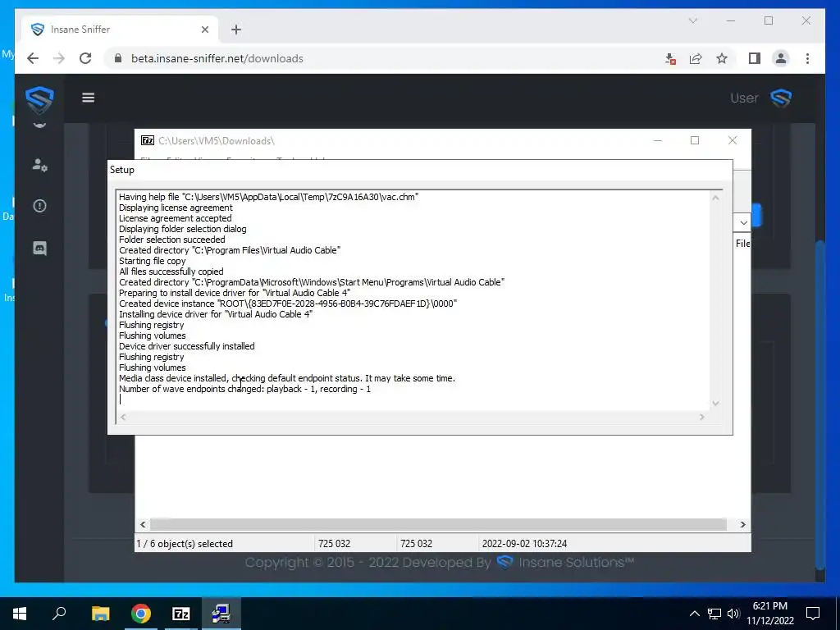Open Windows notification center

(x=813, y=614)
